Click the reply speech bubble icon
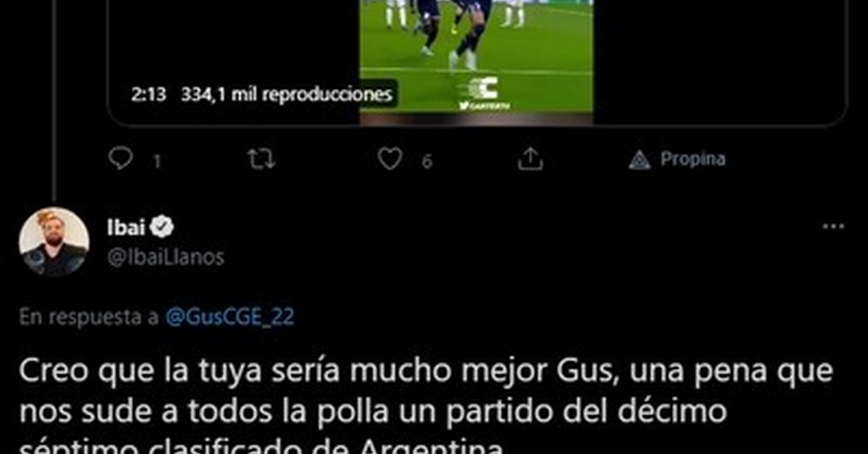 (120, 158)
